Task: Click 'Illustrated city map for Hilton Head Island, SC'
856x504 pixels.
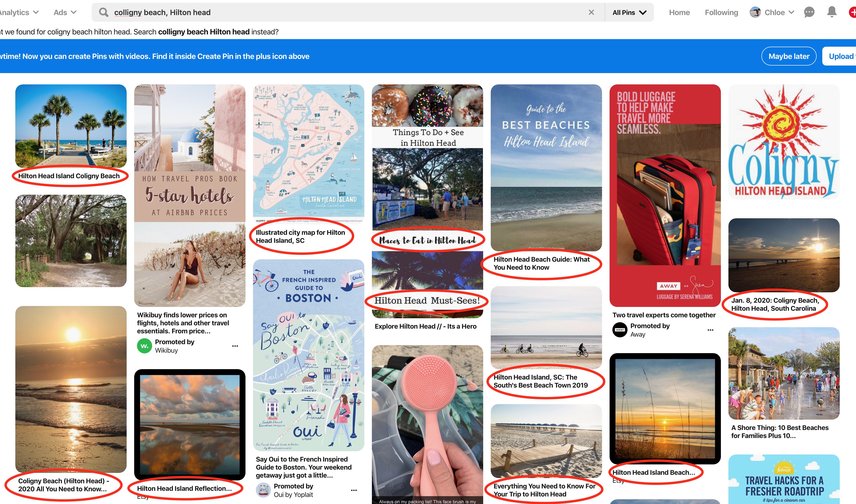Action: 300,236
